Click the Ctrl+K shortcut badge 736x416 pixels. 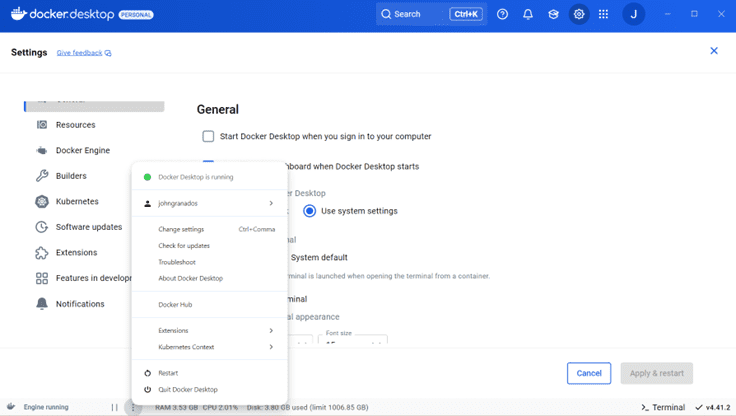click(x=466, y=14)
